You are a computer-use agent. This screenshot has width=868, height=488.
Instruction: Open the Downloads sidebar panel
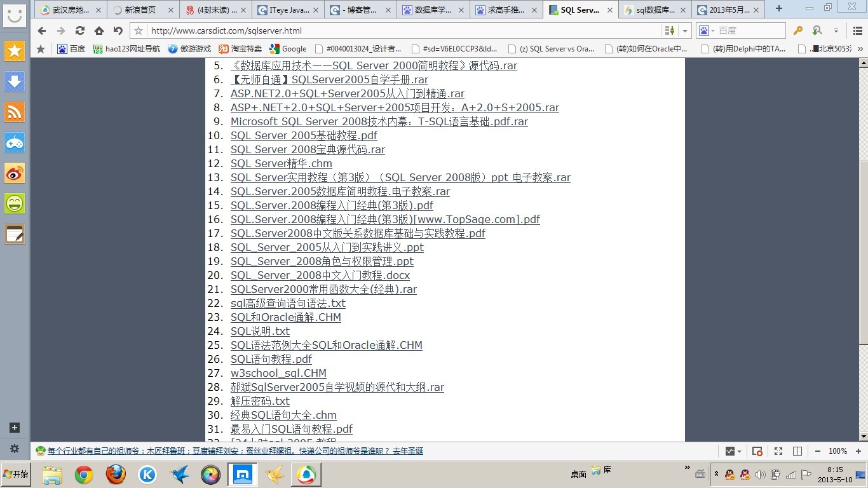click(14, 81)
